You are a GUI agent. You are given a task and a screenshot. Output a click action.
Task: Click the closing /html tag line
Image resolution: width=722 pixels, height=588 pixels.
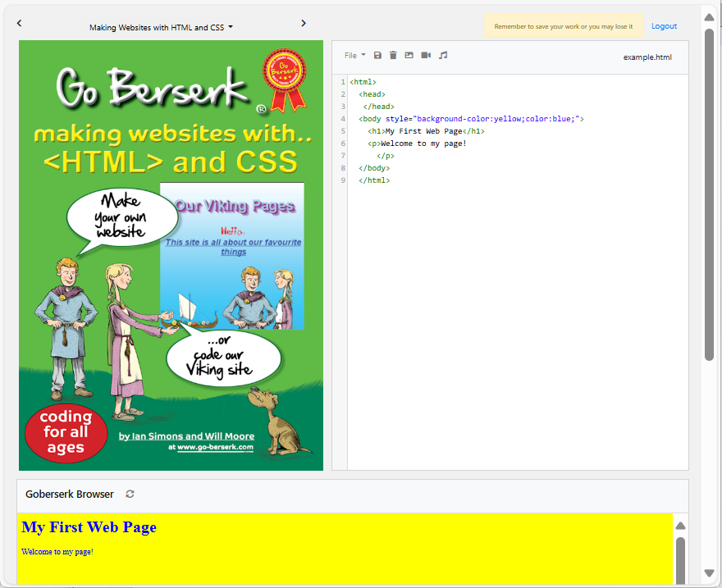coord(374,180)
